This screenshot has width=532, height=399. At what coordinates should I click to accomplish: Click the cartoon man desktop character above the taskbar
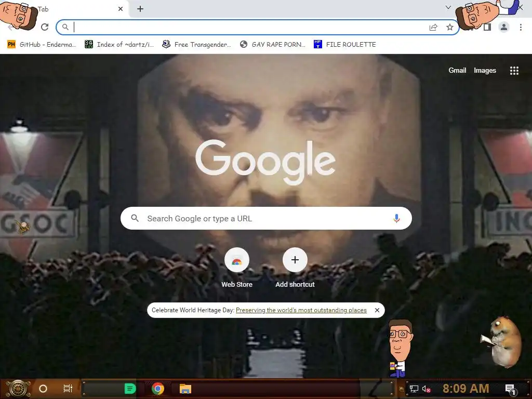pos(401,348)
